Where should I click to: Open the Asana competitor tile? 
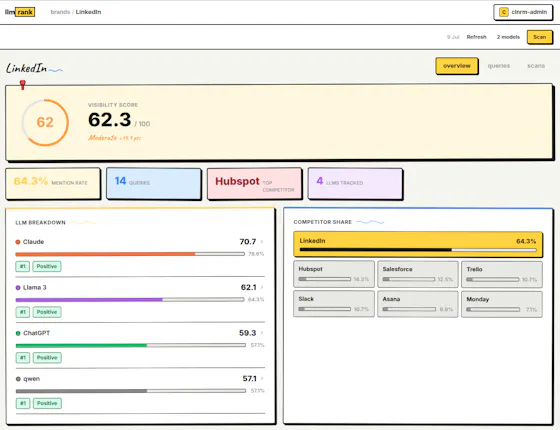click(x=418, y=304)
